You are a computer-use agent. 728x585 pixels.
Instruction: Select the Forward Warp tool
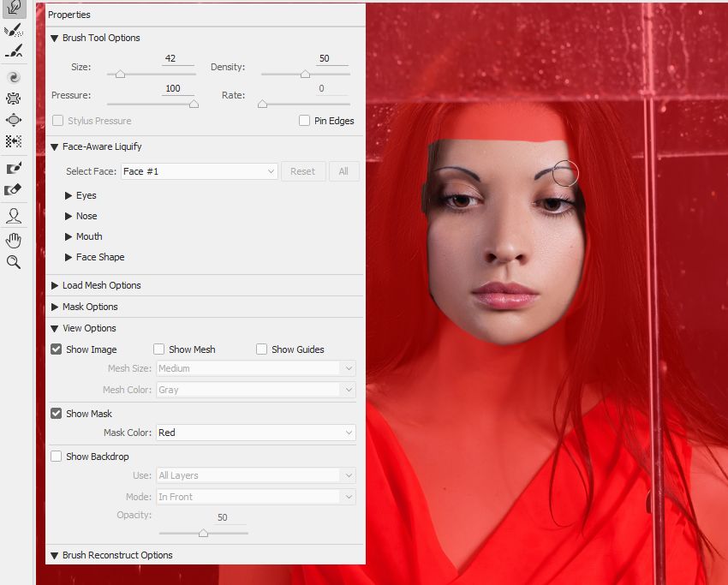pos(14,8)
